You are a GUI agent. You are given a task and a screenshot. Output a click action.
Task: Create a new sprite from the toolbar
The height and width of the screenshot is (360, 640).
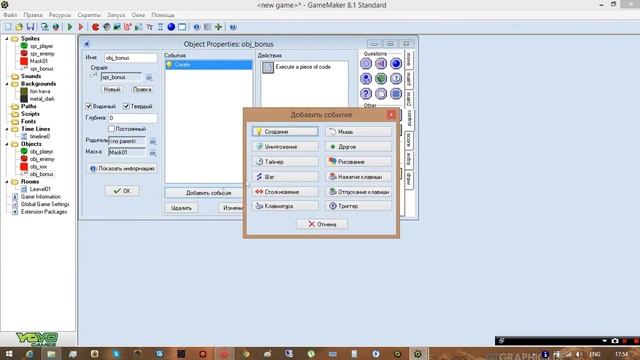[95, 27]
